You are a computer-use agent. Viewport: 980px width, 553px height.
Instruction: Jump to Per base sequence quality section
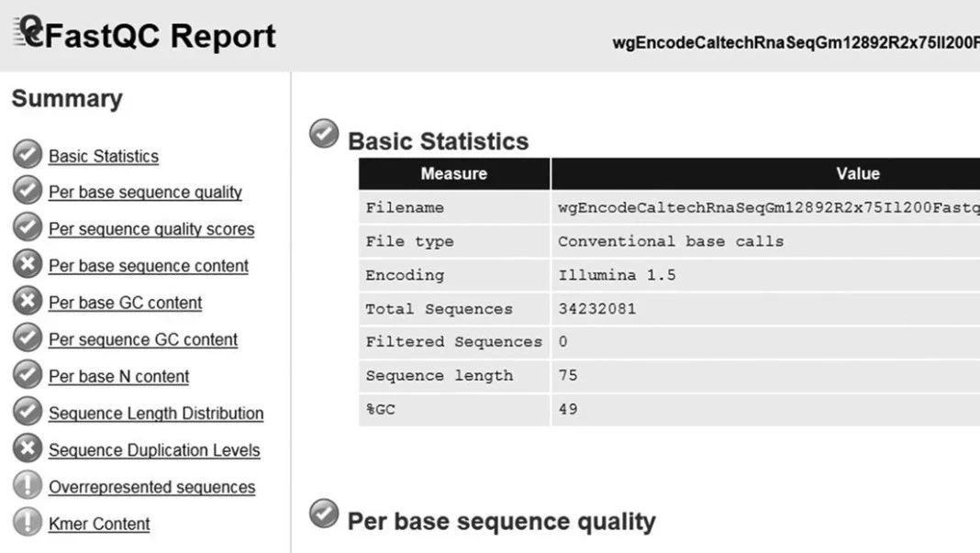point(145,193)
